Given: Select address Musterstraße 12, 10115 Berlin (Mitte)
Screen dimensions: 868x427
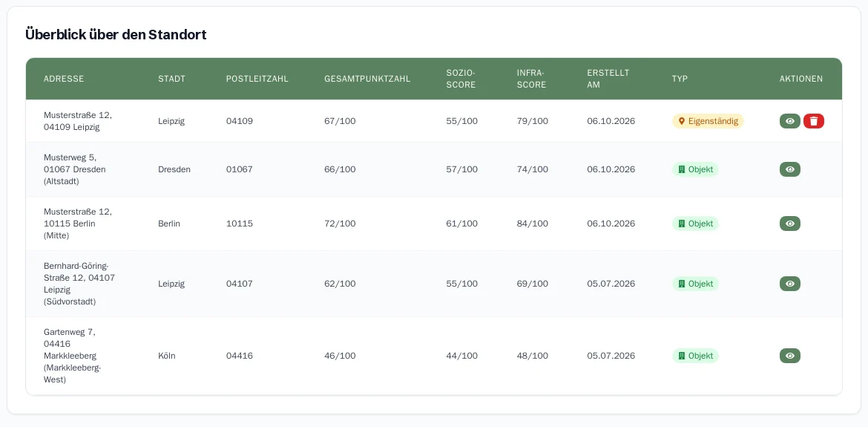Looking at the screenshot, I should 78,224.
